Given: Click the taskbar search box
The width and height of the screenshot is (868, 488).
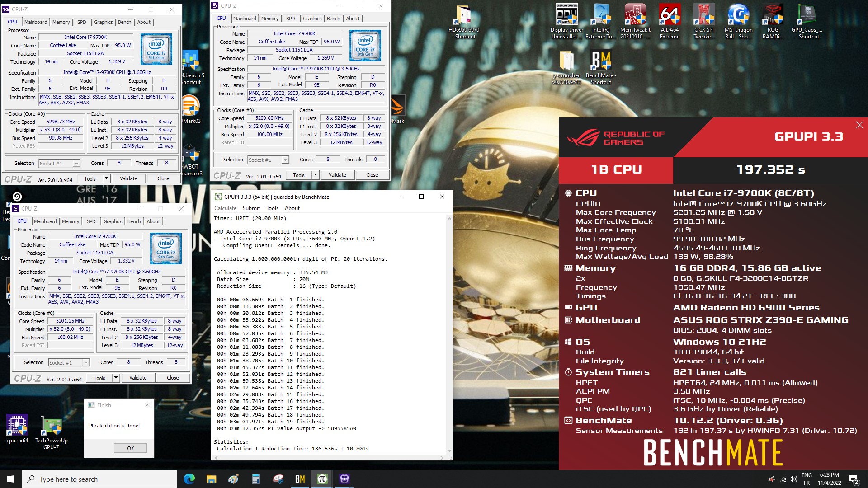Looking at the screenshot, I should (x=99, y=479).
